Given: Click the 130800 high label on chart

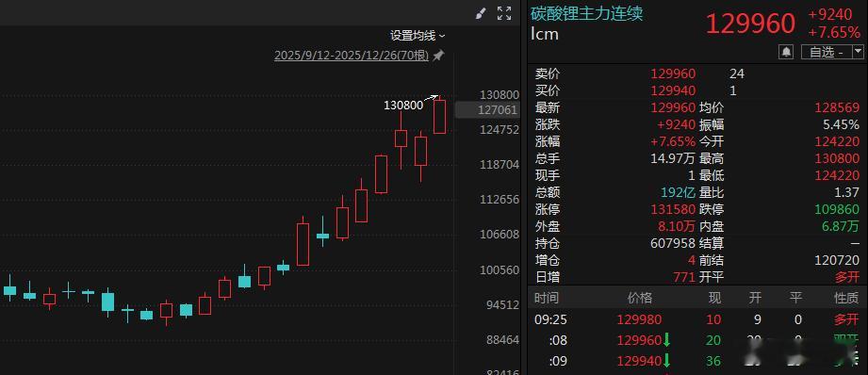Looking at the screenshot, I should point(403,105).
